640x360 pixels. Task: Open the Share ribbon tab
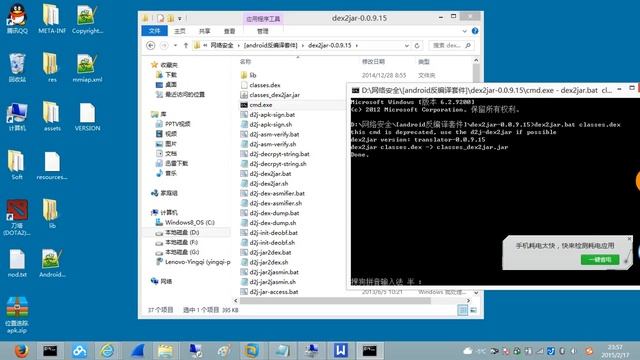[x=204, y=31]
